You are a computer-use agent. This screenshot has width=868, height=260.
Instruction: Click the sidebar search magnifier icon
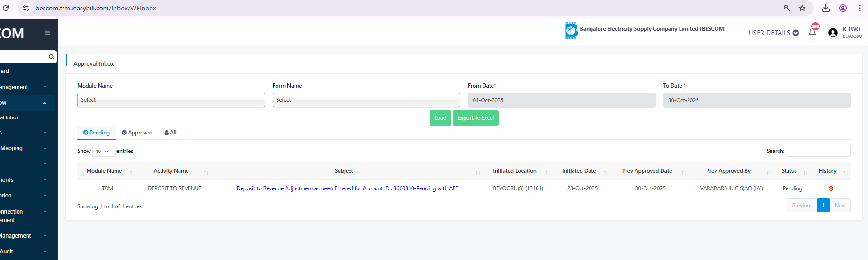(x=51, y=57)
